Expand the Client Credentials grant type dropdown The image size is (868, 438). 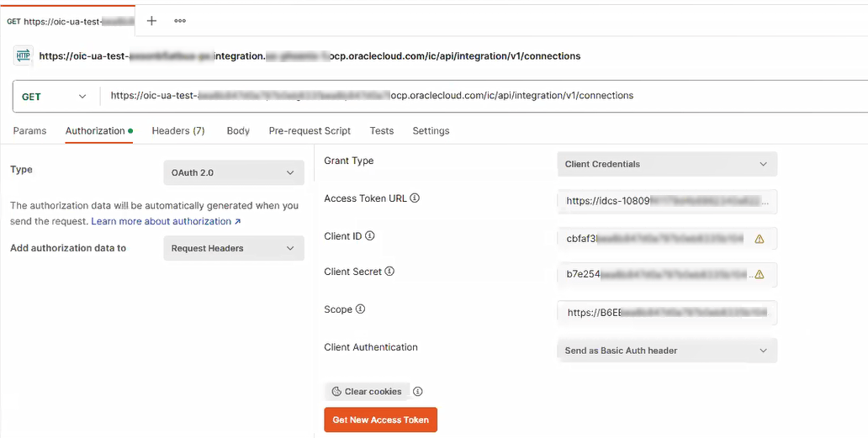pos(667,164)
